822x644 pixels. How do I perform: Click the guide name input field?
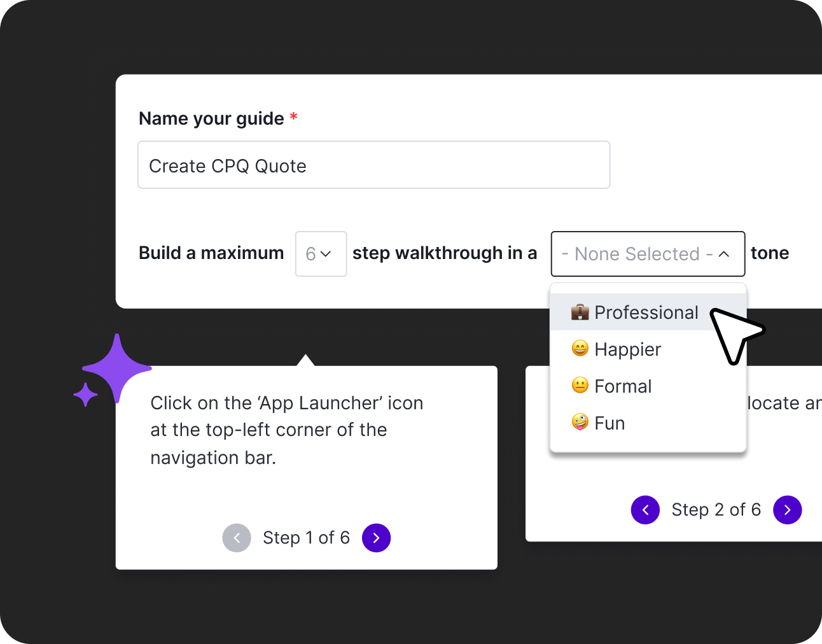[x=373, y=165]
